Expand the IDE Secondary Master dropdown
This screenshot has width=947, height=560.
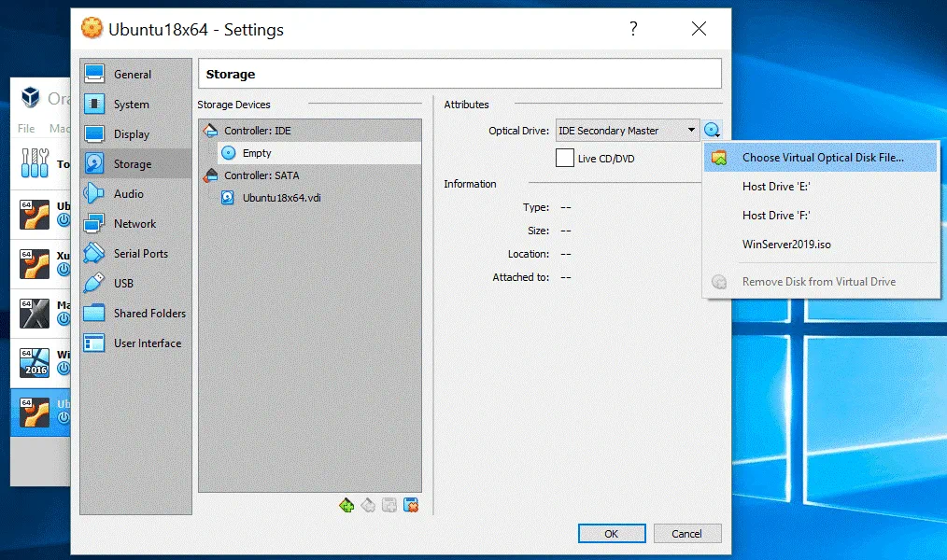coord(691,131)
